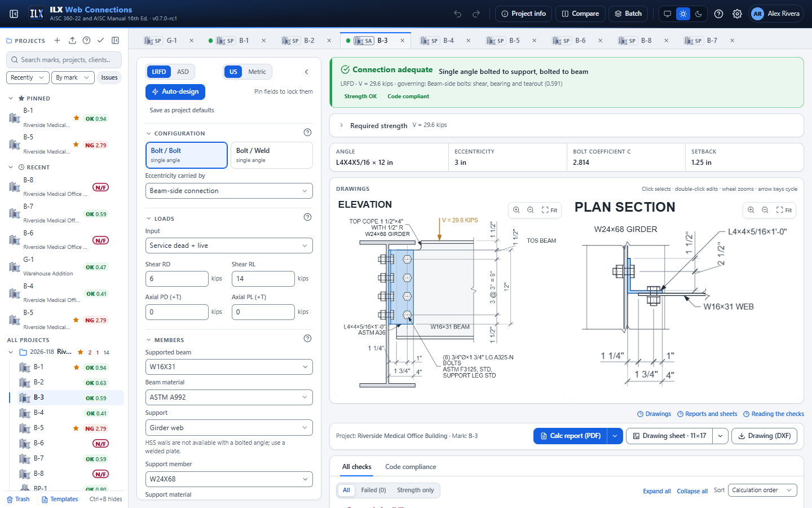This screenshot has width=812, height=508.
Task: Click the upload icon beside Projects
Action: (72, 41)
